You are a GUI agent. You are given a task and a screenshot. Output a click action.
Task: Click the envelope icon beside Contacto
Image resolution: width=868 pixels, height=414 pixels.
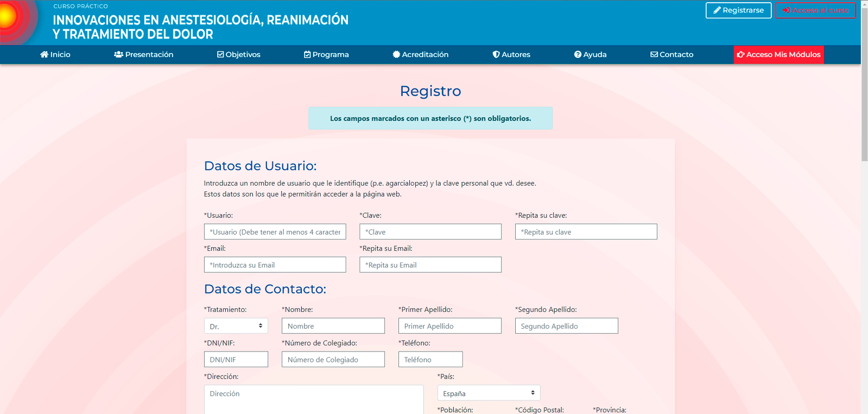pyautogui.click(x=654, y=54)
